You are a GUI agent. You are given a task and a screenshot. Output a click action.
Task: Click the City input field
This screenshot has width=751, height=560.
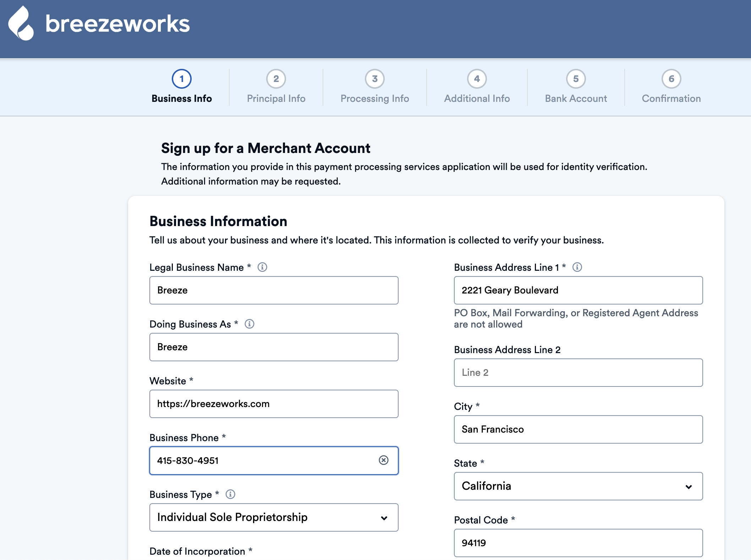pyautogui.click(x=579, y=429)
